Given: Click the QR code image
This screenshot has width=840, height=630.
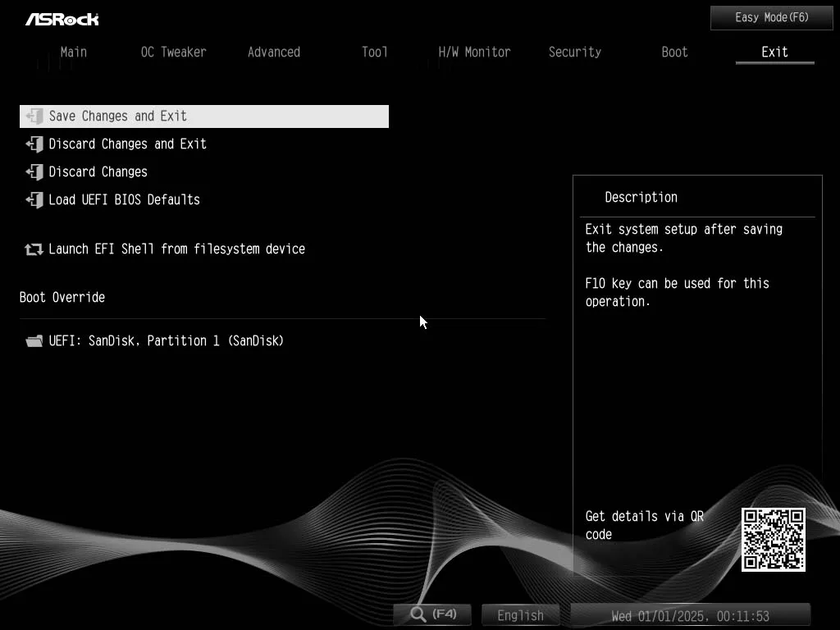Looking at the screenshot, I should tap(773, 540).
